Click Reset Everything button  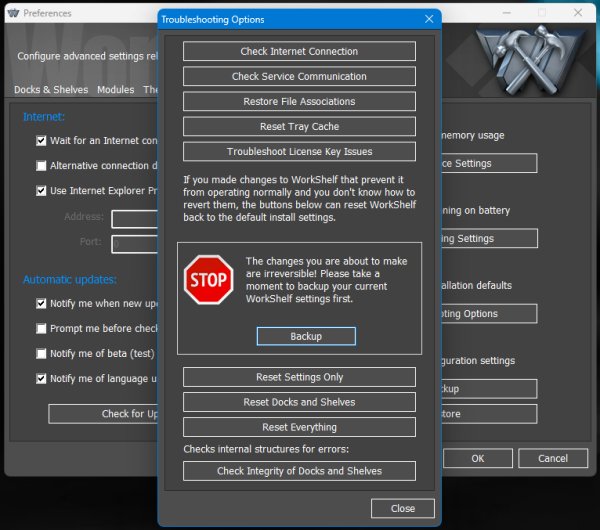(299, 427)
